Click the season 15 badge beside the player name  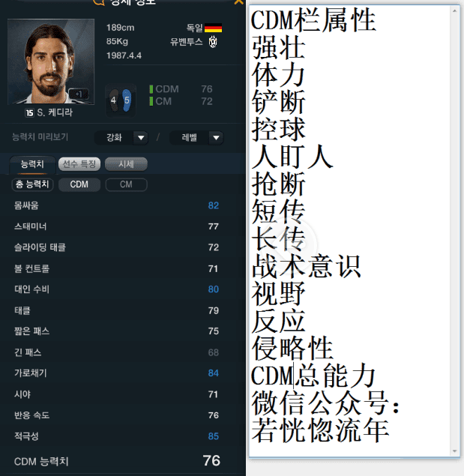click(29, 113)
